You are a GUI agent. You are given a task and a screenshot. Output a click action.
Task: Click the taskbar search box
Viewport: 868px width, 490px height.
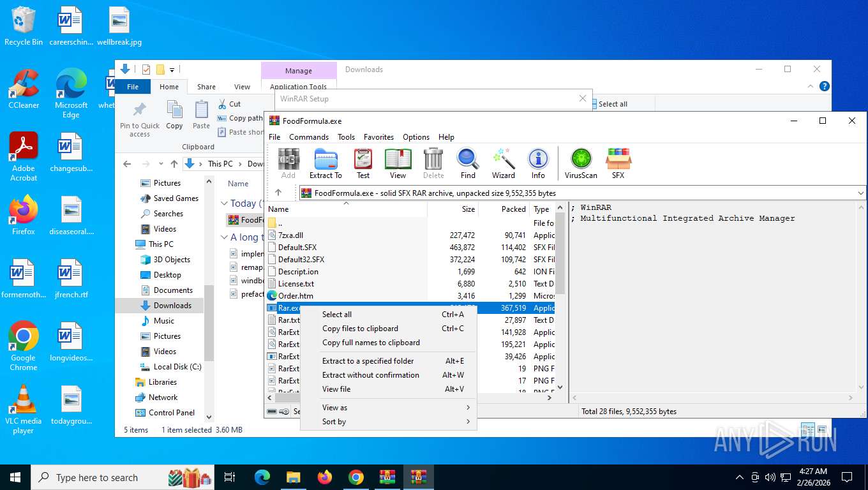[x=123, y=477]
